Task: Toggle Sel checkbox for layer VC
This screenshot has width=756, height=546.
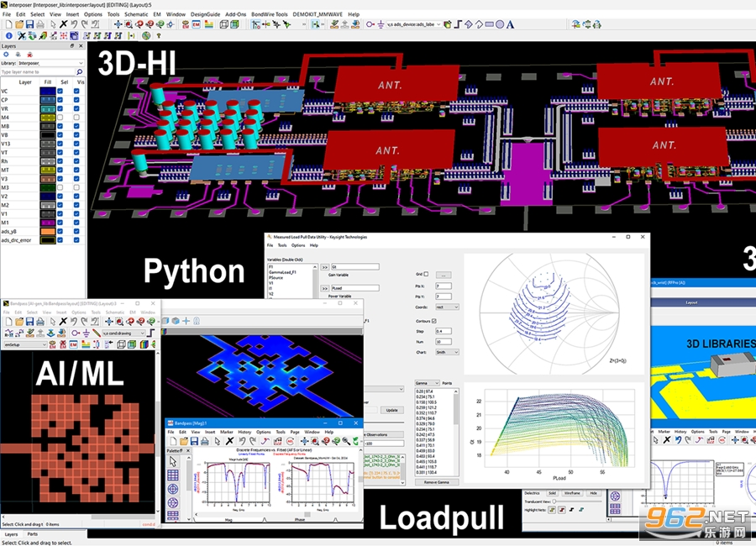Action: click(x=60, y=92)
